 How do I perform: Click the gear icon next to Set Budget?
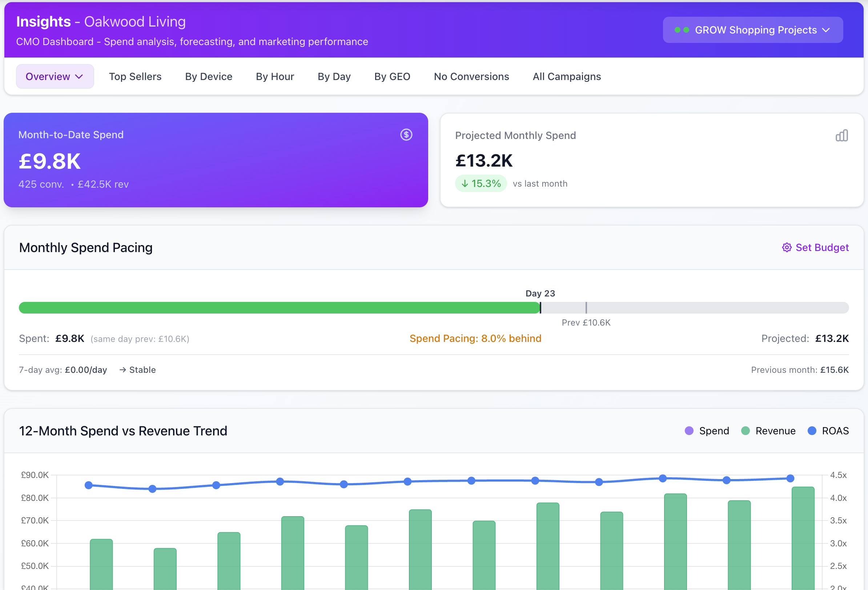(x=787, y=247)
